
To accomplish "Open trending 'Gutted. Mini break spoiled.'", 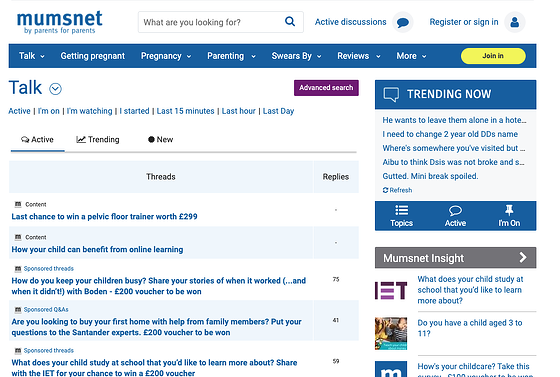I will click(x=430, y=176).
